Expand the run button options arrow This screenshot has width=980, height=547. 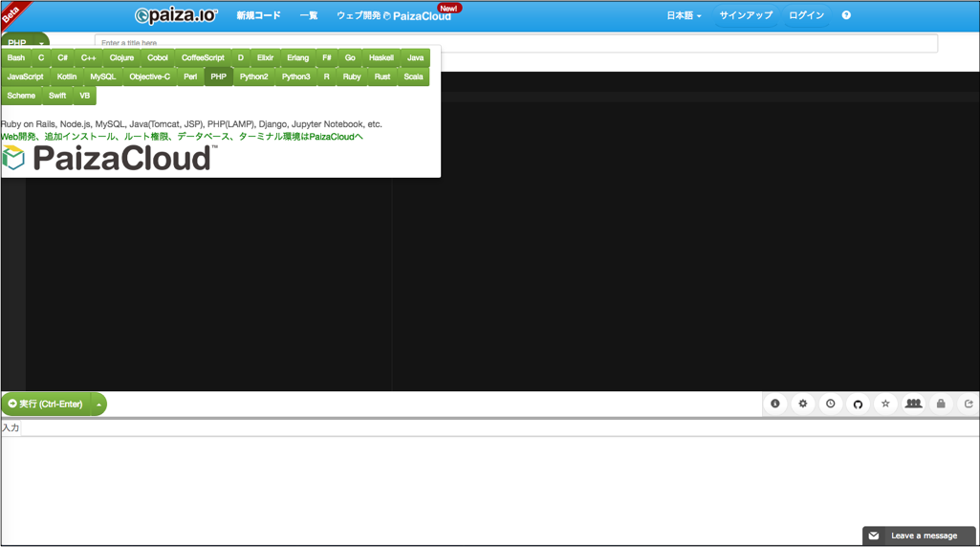[x=98, y=404]
